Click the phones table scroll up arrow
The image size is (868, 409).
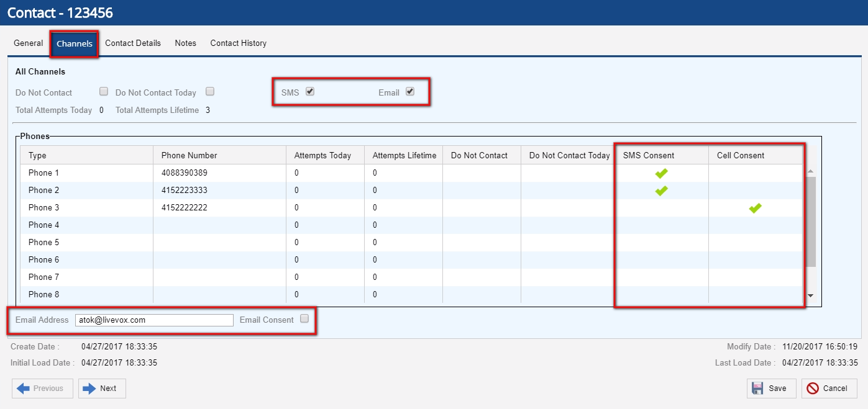tap(810, 171)
